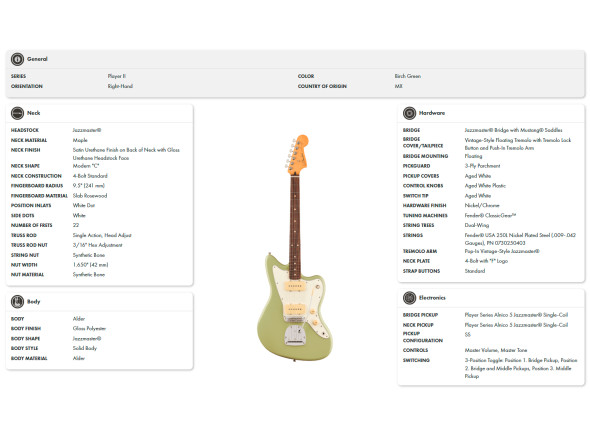590x434 pixels.
Task: Click the HEADSTOCK label
Action: point(25,130)
